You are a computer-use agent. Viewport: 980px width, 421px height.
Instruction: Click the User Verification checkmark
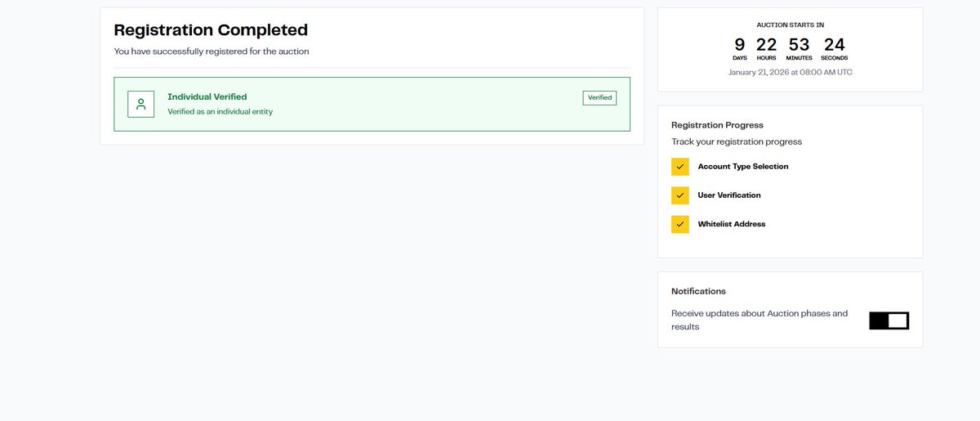(x=680, y=195)
